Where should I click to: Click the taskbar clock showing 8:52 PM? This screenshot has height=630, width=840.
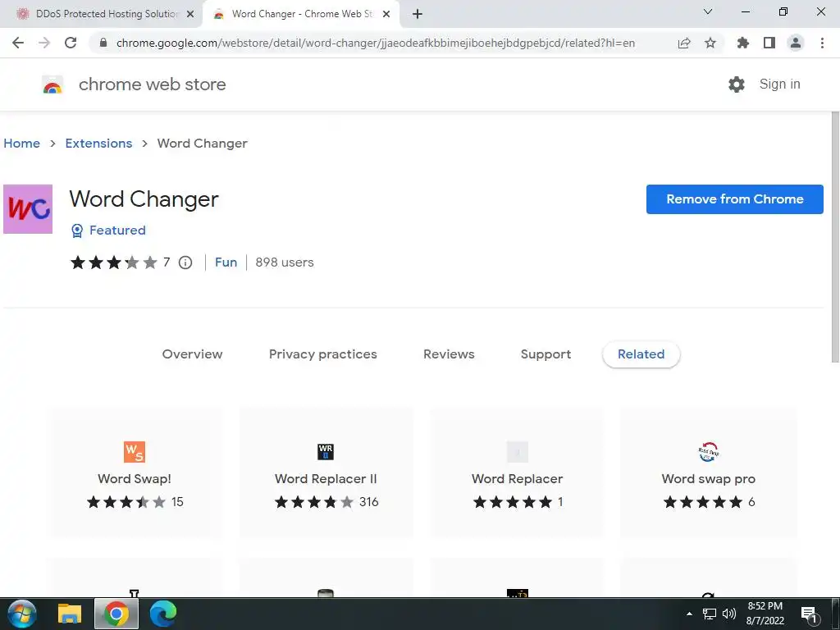coord(765,614)
